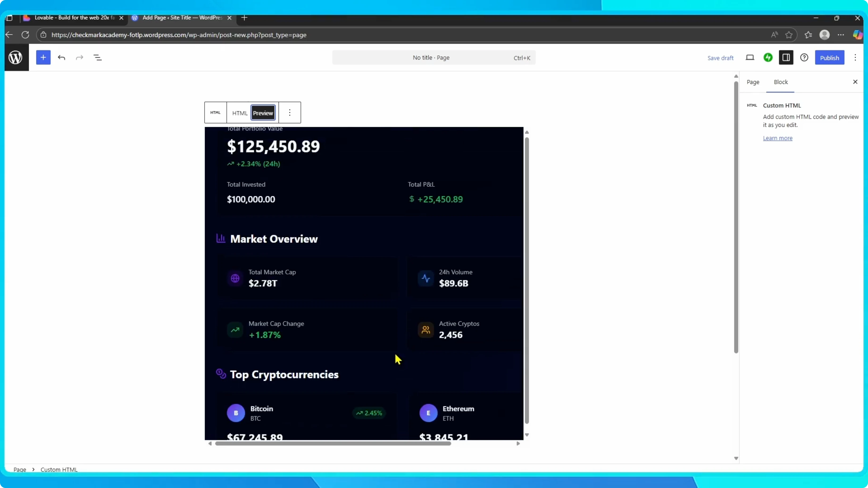
Task: Click the Ethereum E avatar icon
Action: (428, 413)
